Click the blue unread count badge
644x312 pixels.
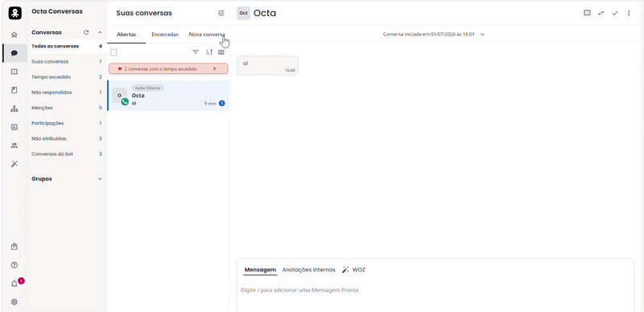click(x=222, y=104)
